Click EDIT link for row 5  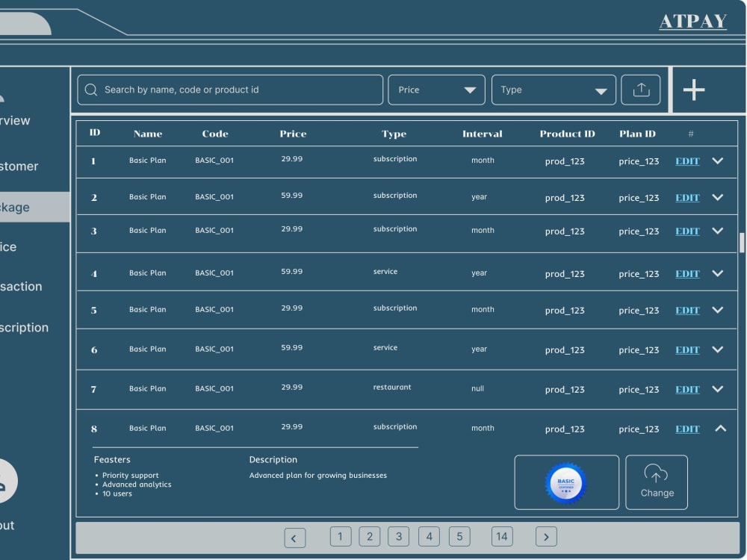[687, 311]
